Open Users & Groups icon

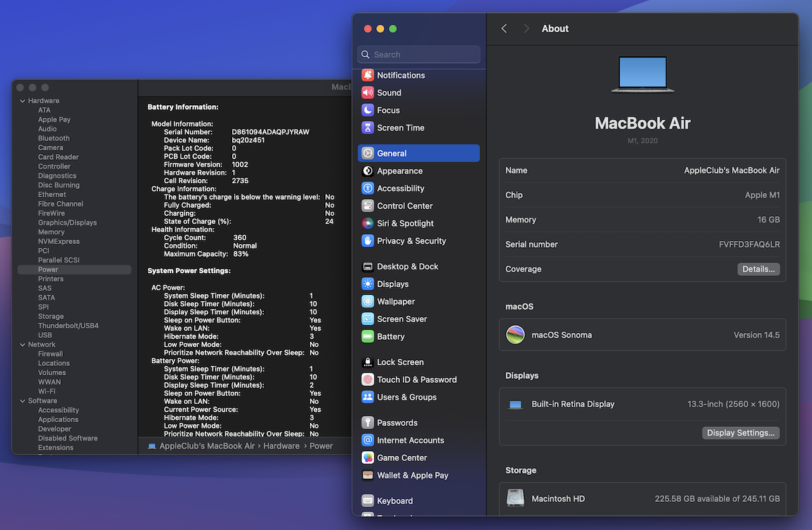click(x=368, y=397)
